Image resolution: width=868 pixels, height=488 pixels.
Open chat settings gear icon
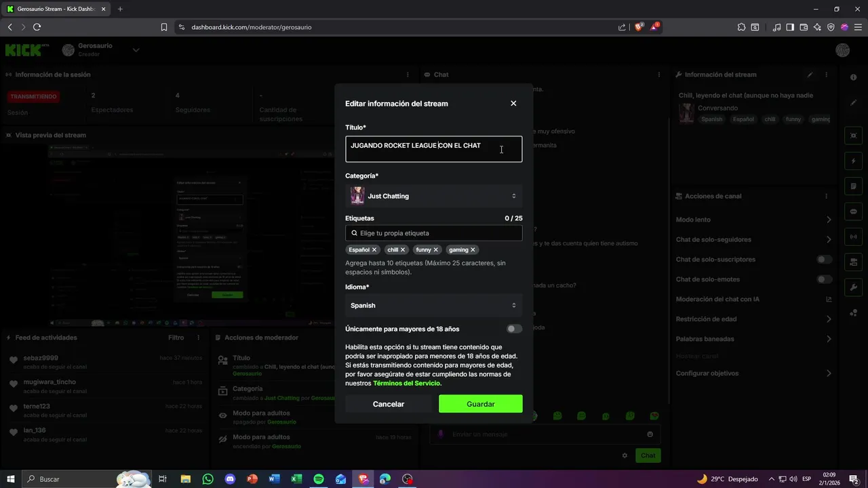point(625,455)
